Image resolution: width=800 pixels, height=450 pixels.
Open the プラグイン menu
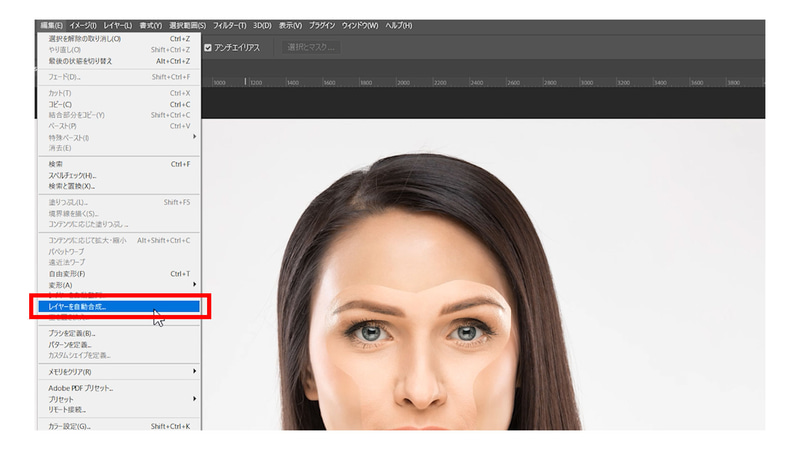(x=322, y=26)
